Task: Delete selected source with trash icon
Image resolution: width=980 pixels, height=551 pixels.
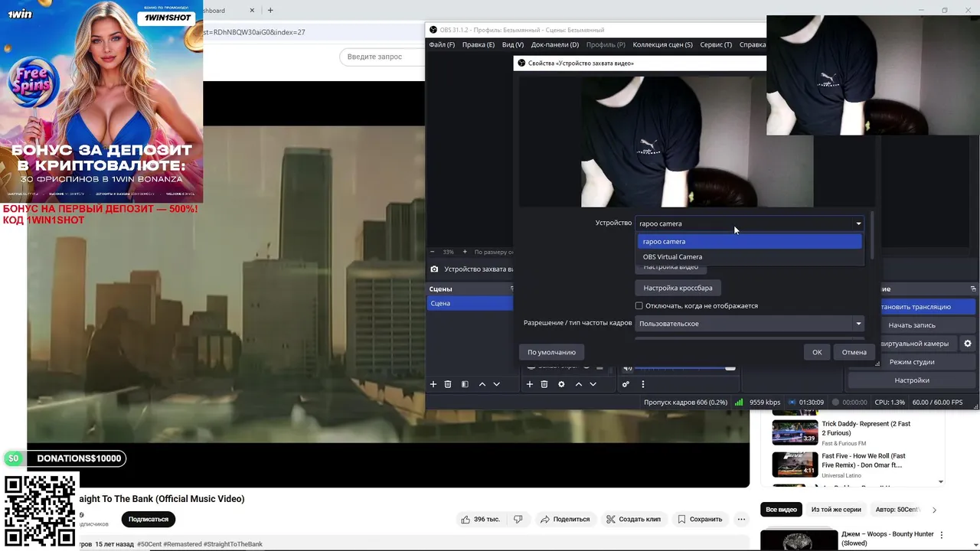Action: tap(544, 384)
